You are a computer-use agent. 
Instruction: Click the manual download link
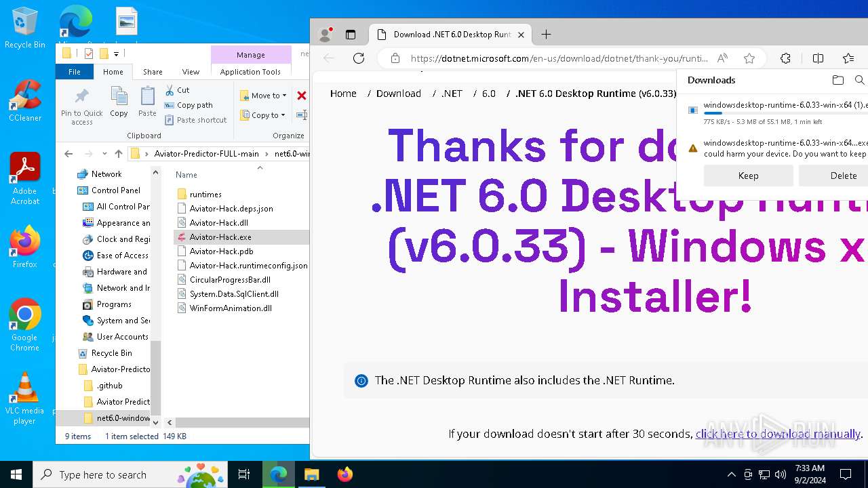coord(778,434)
